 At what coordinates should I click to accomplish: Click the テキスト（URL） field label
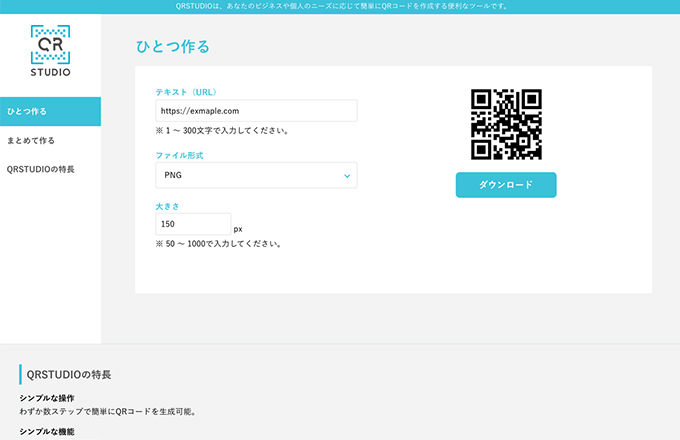click(189, 91)
